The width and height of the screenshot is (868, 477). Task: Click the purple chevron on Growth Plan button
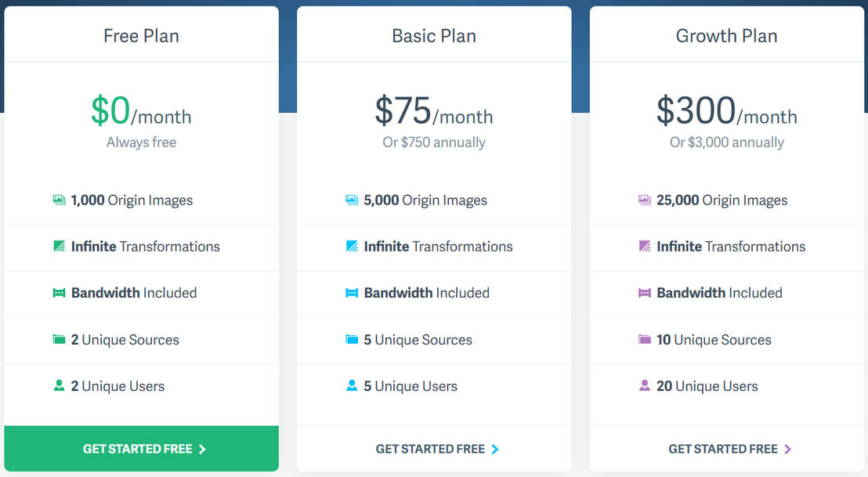pyautogui.click(x=787, y=449)
